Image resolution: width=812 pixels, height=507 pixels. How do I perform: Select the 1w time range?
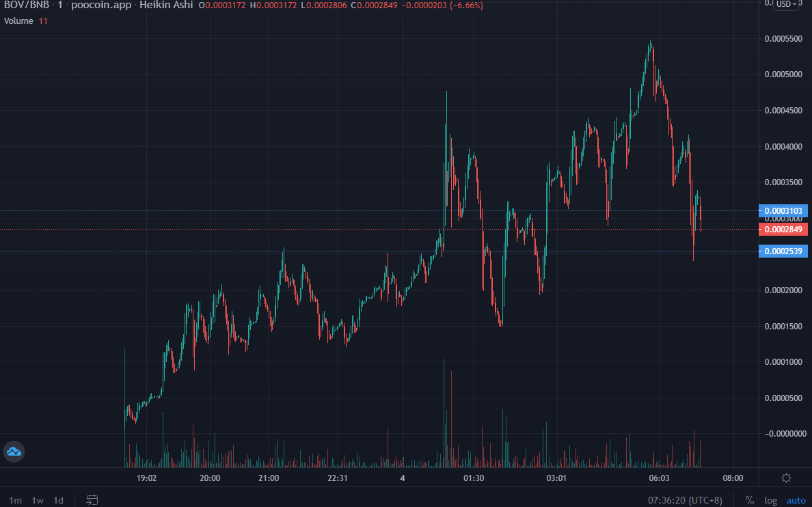[x=38, y=500]
